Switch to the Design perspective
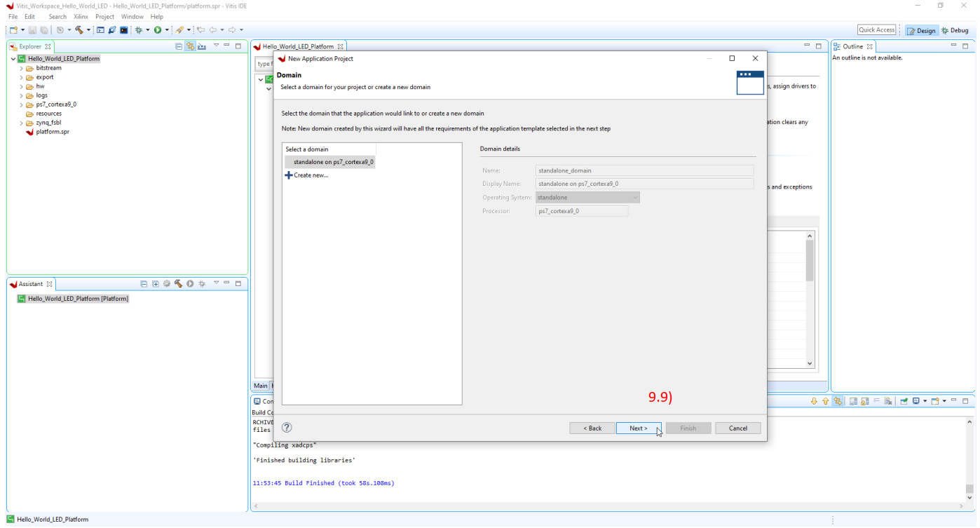The width and height of the screenshot is (980, 528). 922,30
